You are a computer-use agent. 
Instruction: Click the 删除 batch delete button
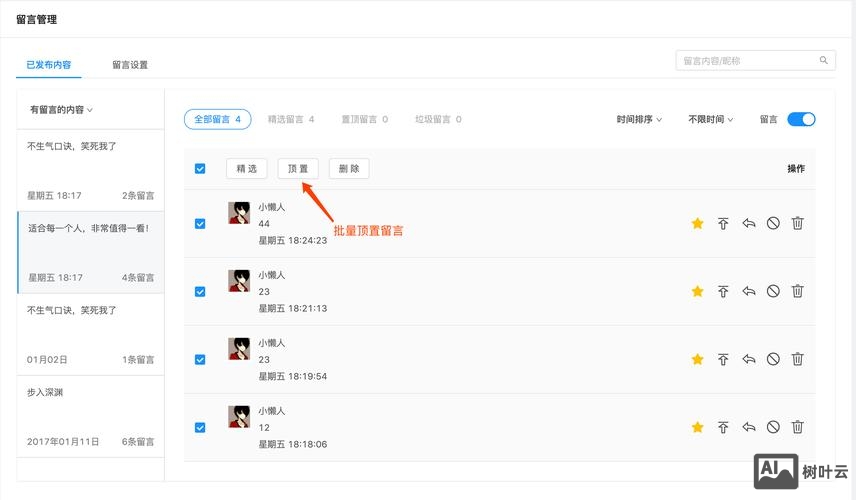349,169
